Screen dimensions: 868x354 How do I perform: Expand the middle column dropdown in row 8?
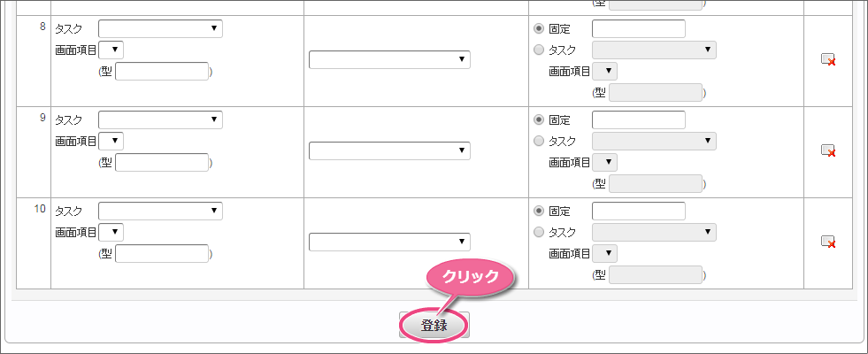[x=389, y=60]
